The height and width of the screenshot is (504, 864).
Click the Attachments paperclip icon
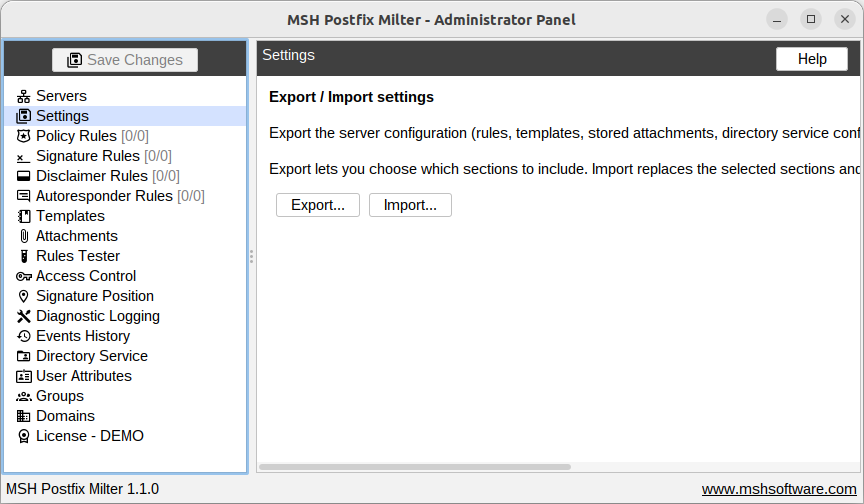point(23,236)
